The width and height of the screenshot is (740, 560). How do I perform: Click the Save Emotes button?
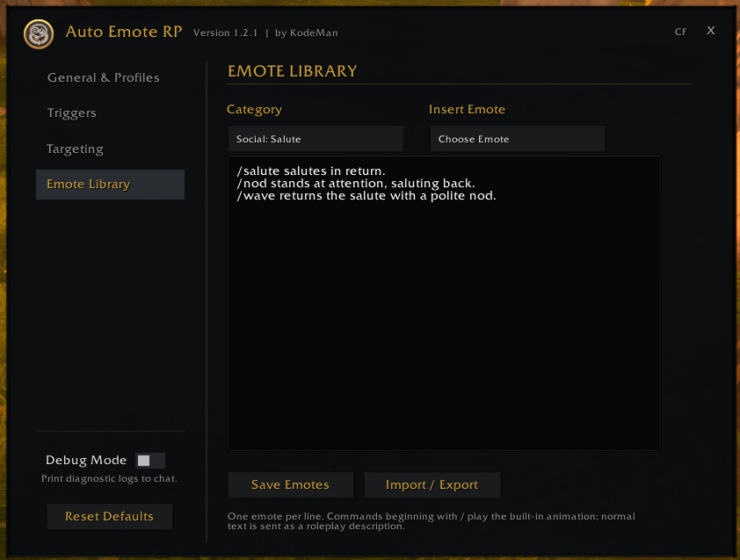290,485
